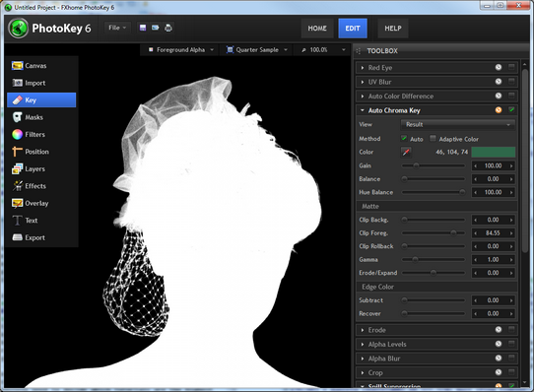This screenshot has width=534, height=392.
Task: Click the printer icon in top toolbar
Action: pyautogui.click(x=168, y=28)
